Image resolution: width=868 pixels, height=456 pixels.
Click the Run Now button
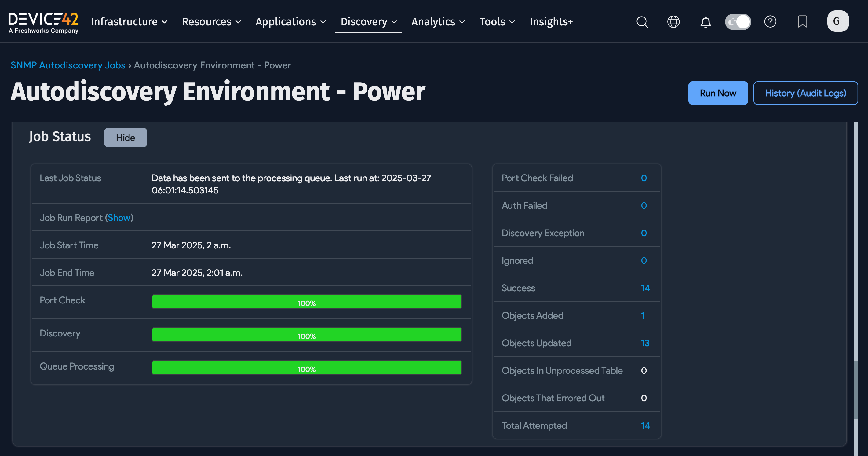[718, 93]
